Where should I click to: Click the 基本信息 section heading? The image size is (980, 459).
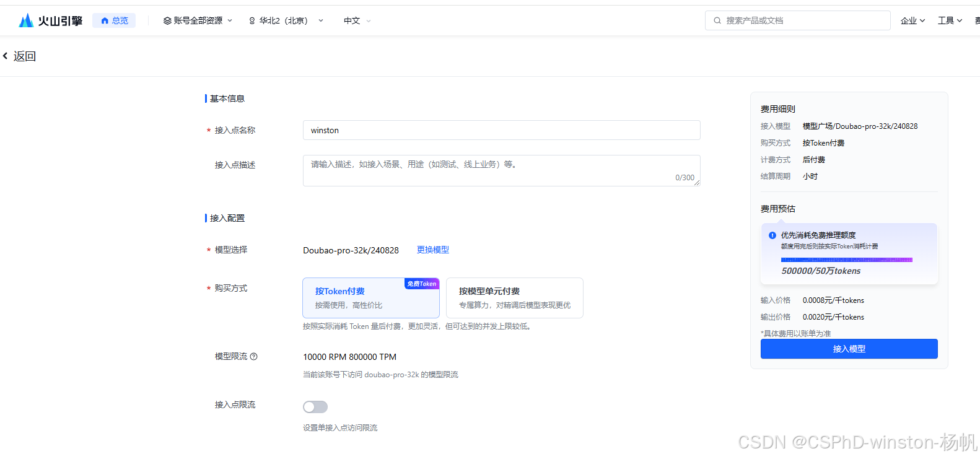tap(227, 98)
